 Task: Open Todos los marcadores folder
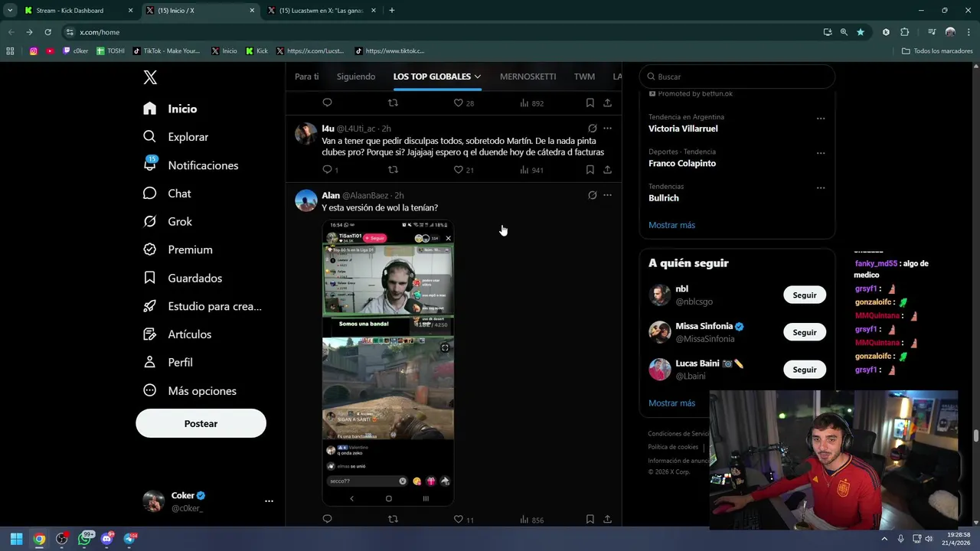937,51
